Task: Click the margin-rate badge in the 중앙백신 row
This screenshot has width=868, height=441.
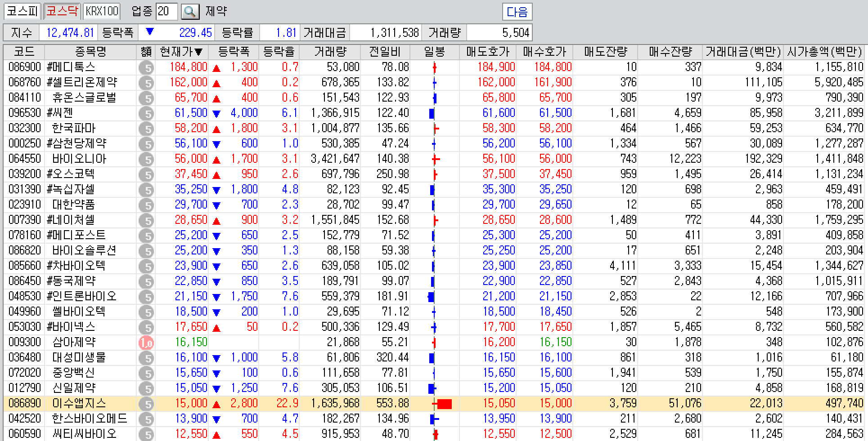Action: point(146,374)
